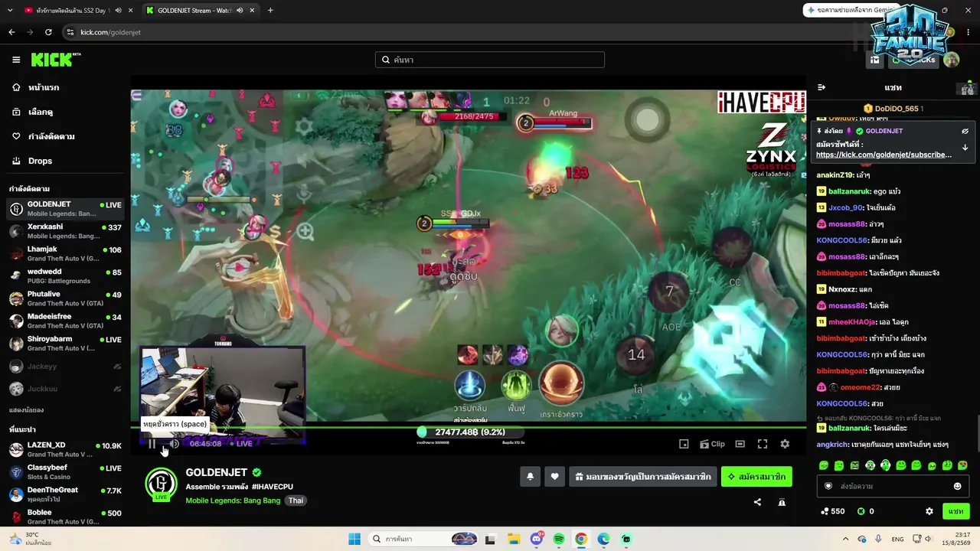Toggle mini player picture-in-picture
The image size is (980, 551).
(x=684, y=444)
